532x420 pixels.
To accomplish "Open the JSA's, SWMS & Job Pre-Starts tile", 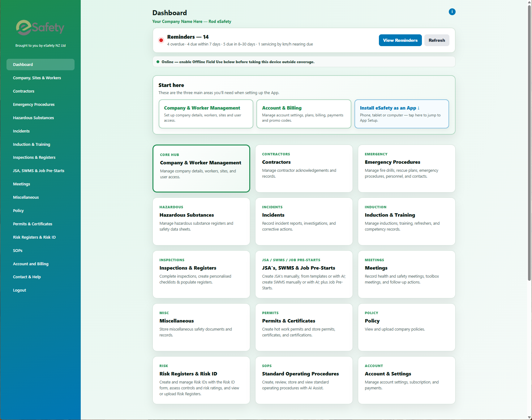I will click(304, 274).
